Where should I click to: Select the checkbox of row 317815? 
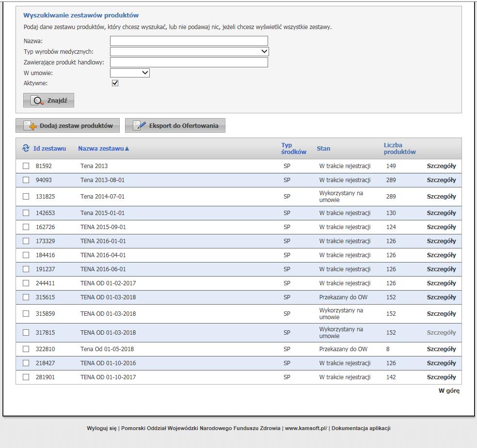pos(26,333)
